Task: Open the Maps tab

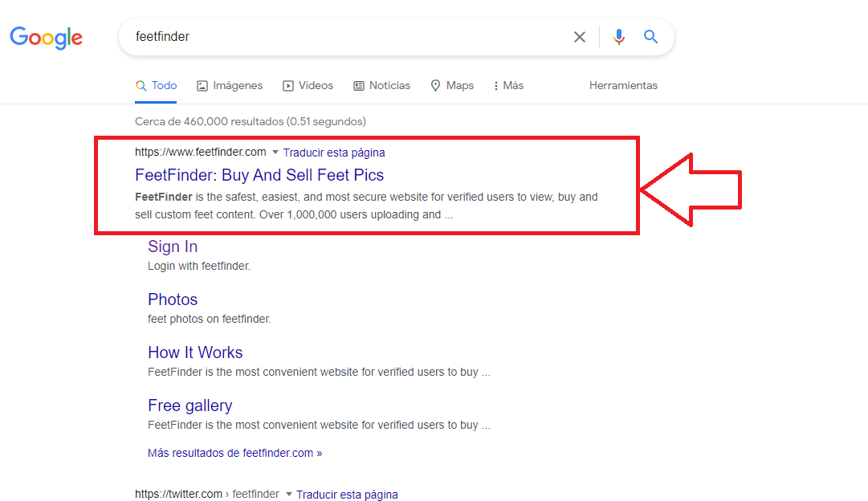Action: [452, 86]
